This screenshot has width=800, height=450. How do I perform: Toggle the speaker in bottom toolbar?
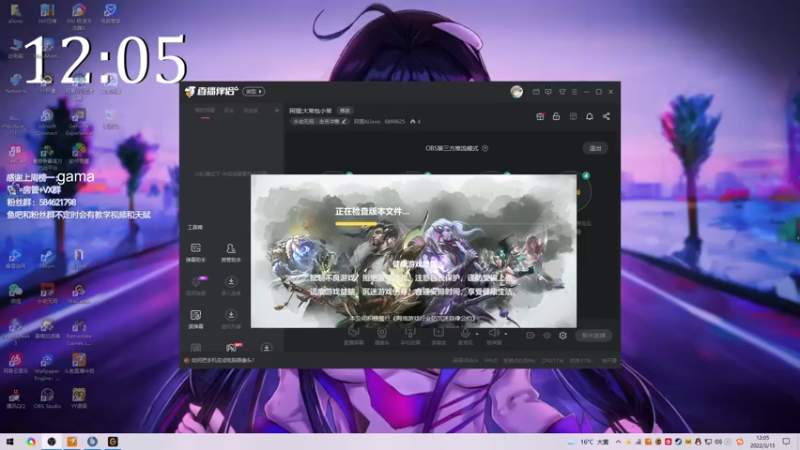coord(493,335)
